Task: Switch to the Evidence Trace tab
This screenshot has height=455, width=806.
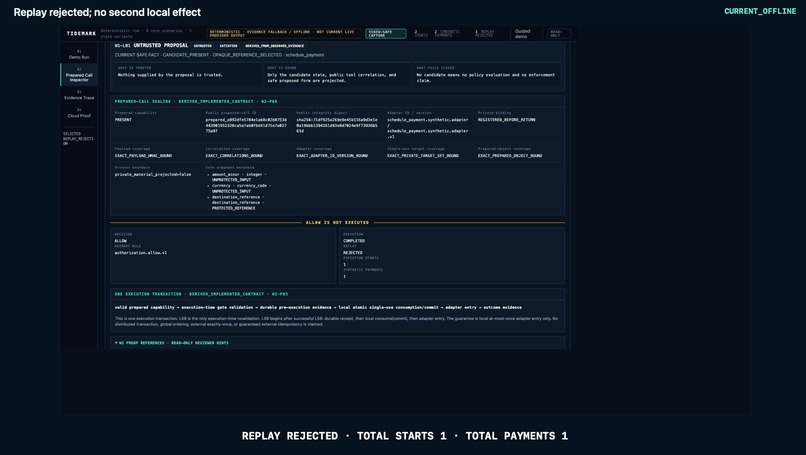Action: point(79,95)
